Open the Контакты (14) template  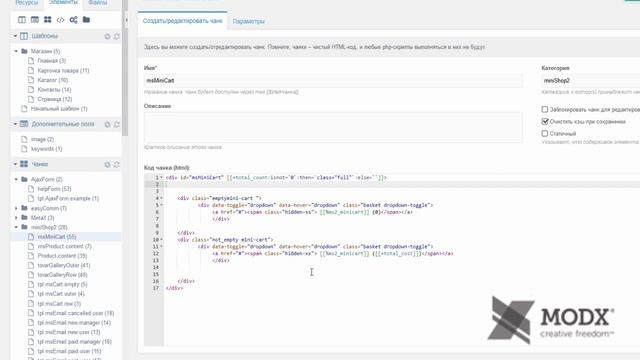coord(54,89)
